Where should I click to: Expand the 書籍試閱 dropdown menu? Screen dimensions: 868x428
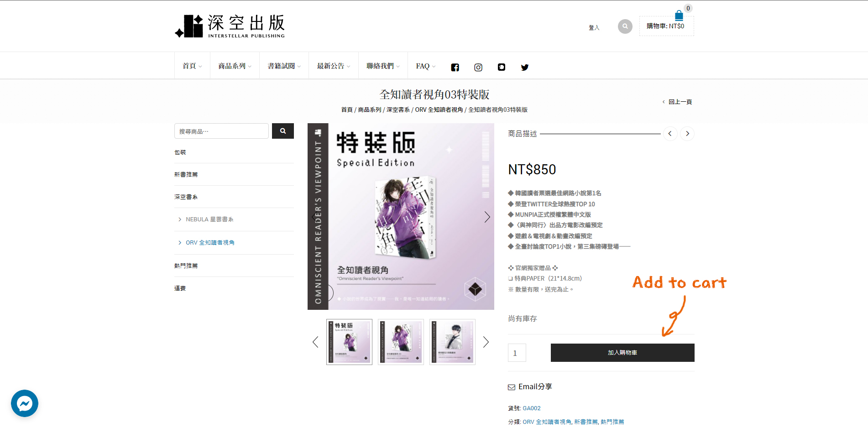point(284,66)
